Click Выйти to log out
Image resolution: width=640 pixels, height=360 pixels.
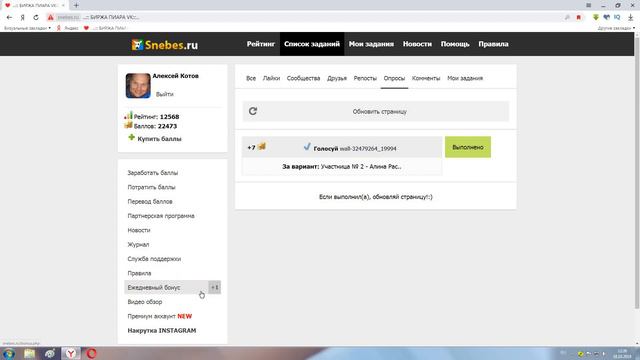point(164,94)
